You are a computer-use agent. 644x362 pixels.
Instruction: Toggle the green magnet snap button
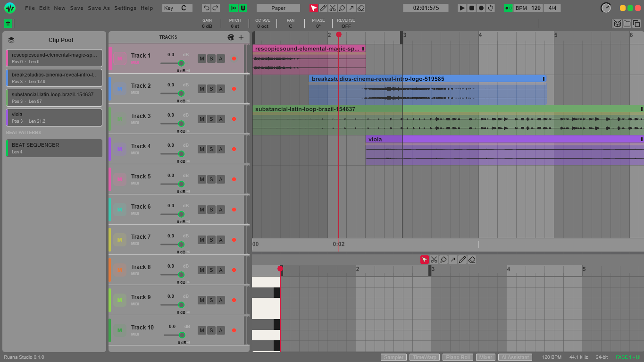click(243, 8)
